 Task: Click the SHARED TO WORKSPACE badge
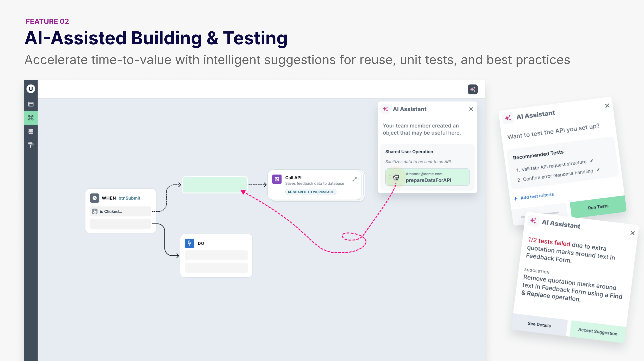[x=310, y=192]
